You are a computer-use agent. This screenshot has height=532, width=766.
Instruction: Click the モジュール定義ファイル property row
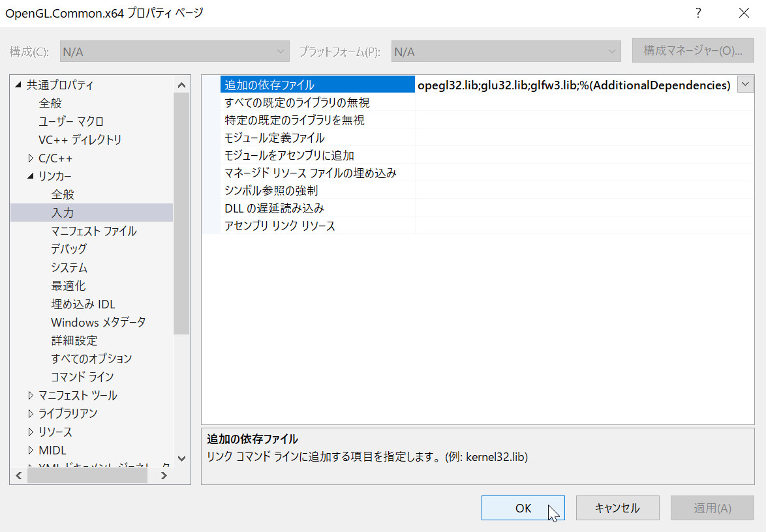(274, 138)
